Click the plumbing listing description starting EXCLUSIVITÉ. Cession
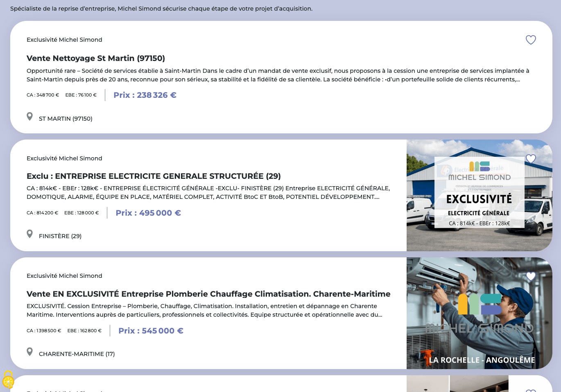Image resolution: width=561 pixels, height=392 pixels. (x=204, y=310)
